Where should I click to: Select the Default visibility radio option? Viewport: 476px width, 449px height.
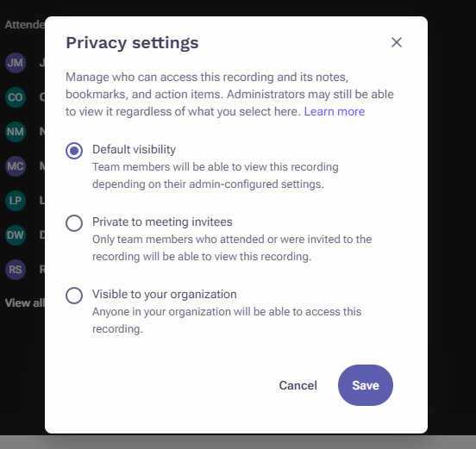[74, 151]
